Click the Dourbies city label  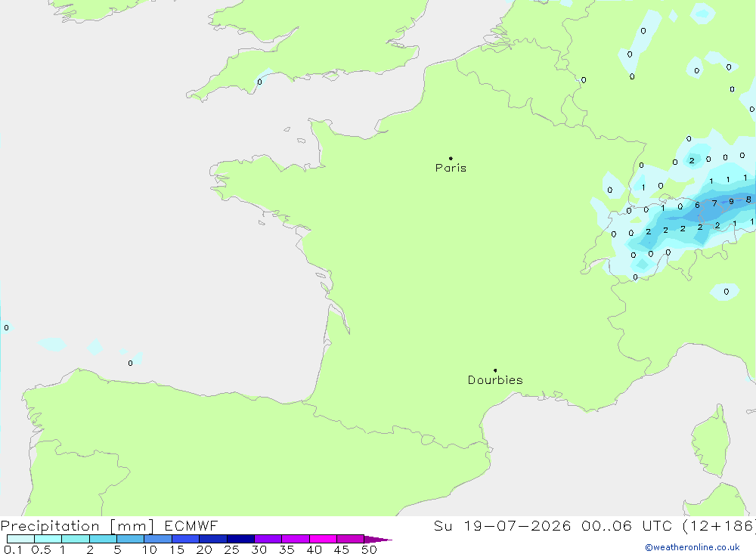click(x=495, y=380)
